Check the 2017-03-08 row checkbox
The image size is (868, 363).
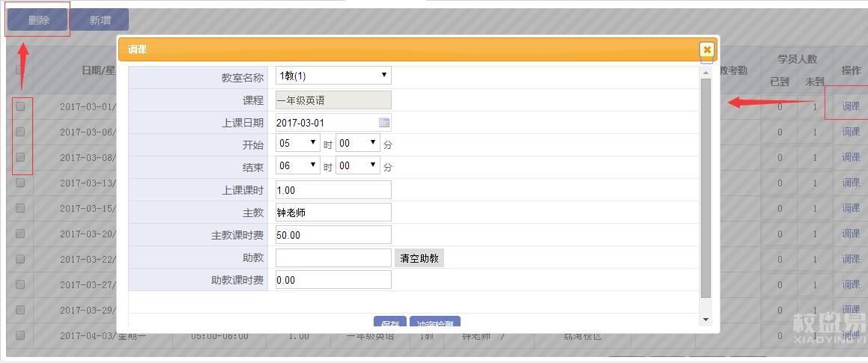[20, 157]
